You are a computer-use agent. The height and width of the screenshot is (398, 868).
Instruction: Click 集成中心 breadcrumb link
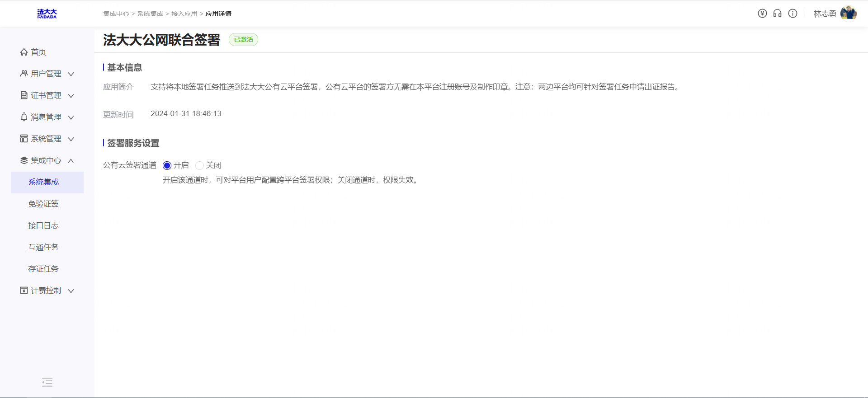point(116,14)
